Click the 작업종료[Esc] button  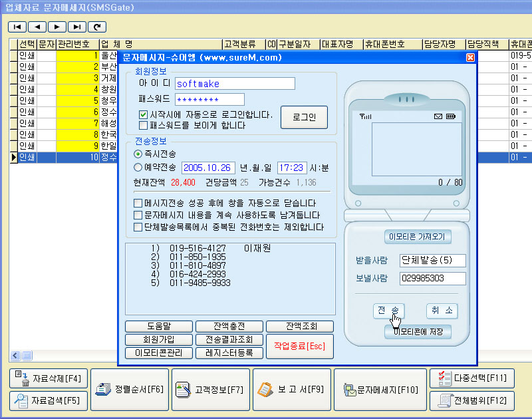300,347
